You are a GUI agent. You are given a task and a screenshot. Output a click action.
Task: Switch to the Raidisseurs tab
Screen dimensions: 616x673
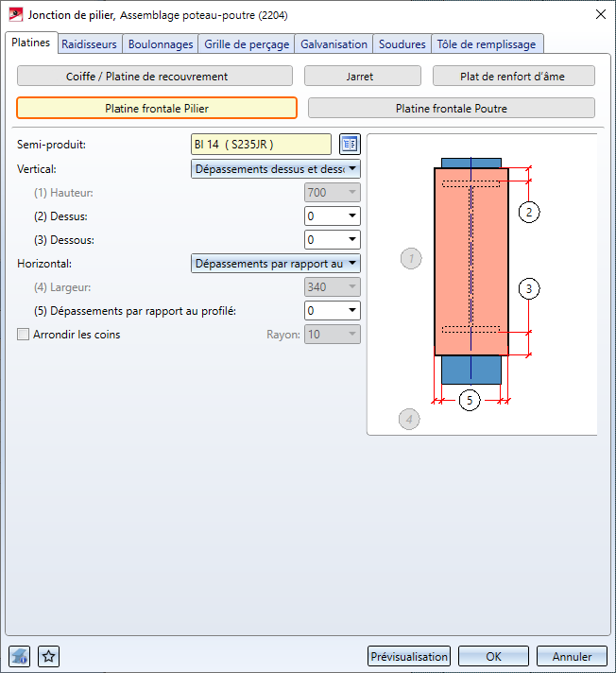click(x=89, y=44)
